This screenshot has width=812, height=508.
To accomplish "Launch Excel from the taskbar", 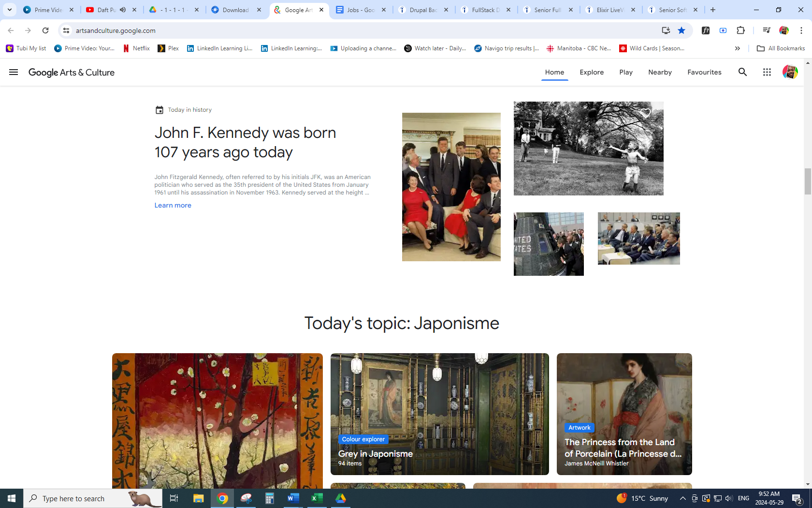I will pos(317,498).
